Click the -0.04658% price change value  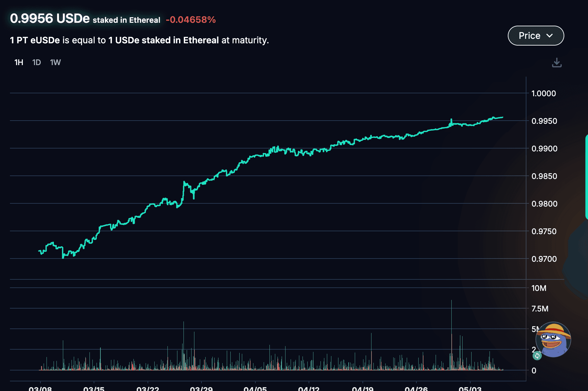[191, 20]
